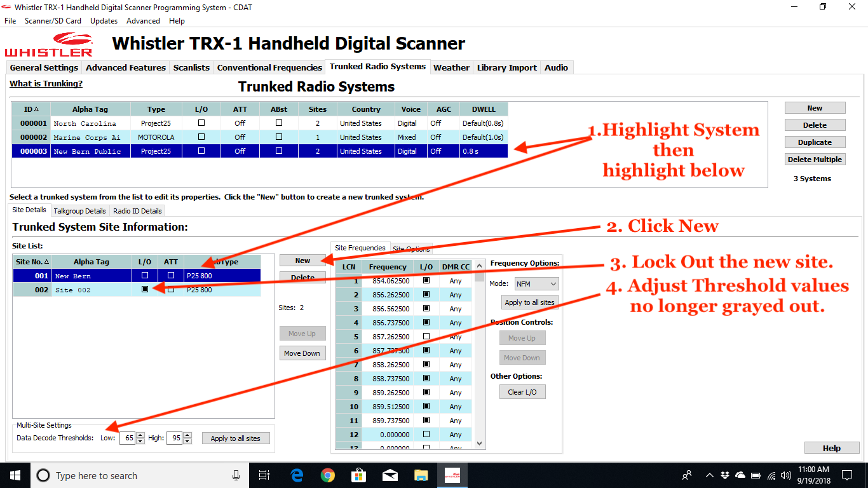Screen dimensions: 868x488
Task: Toggle ABst checkbox for New Bern Public system
Action: pyautogui.click(x=279, y=151)
